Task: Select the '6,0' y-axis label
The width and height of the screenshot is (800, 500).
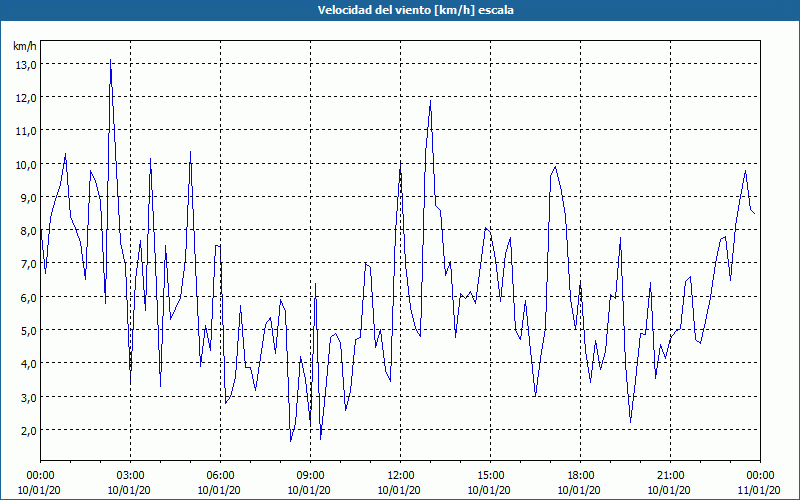Action: pos(28,297)
